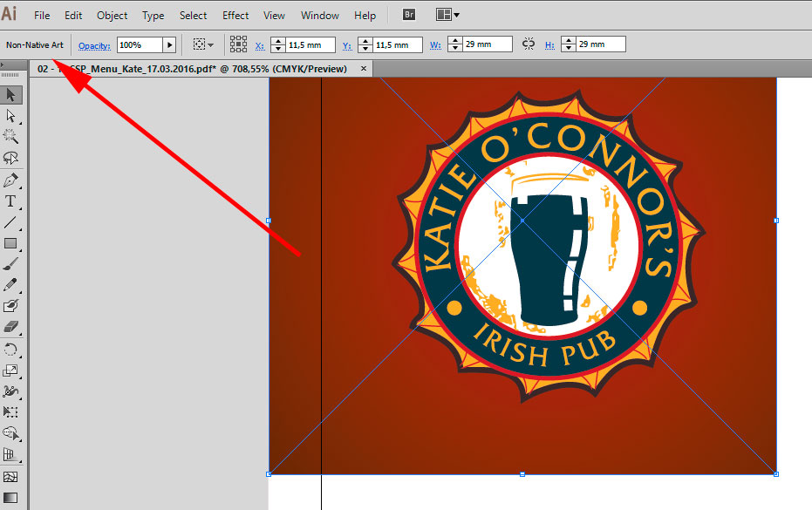Select the Paintbrush tool
Viewport: 812px width, 510px height.
(10, 264)
